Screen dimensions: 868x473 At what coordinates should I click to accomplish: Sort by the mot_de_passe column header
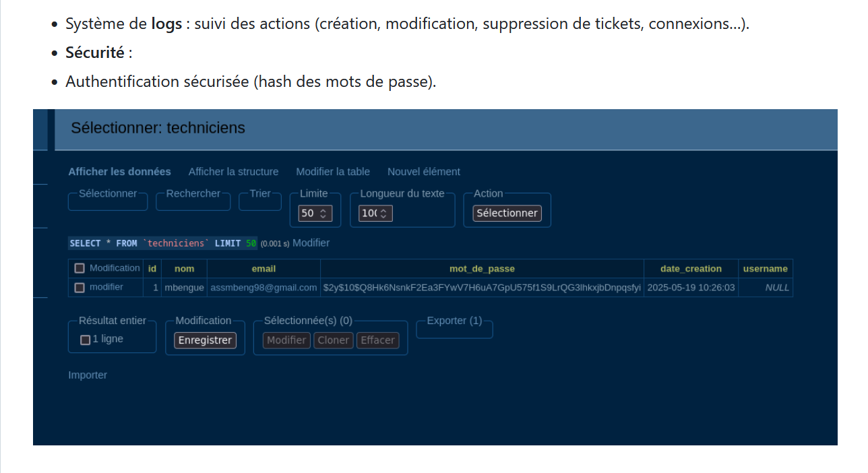(482, 269)
